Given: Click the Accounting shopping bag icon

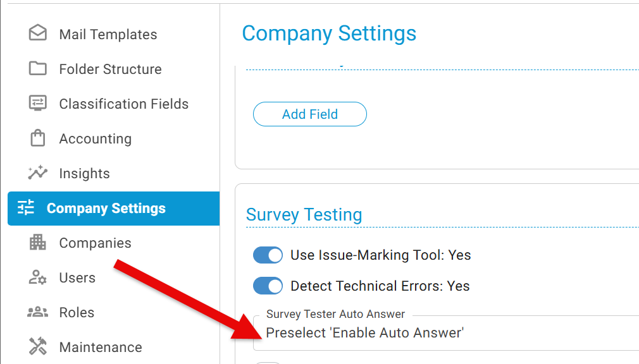Looking at the screenshot, I should click(38, 138).
